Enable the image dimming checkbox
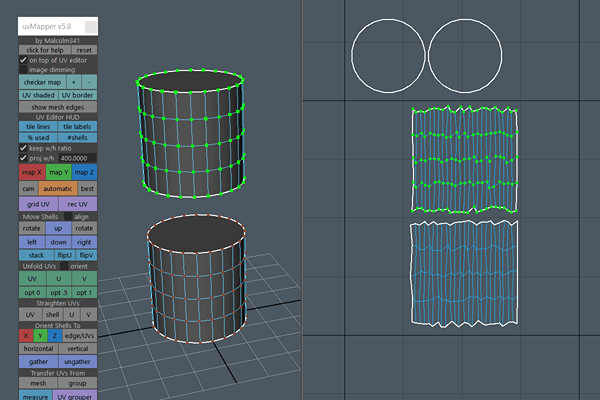This screenshot has width=600, height=400. point(24,70)
